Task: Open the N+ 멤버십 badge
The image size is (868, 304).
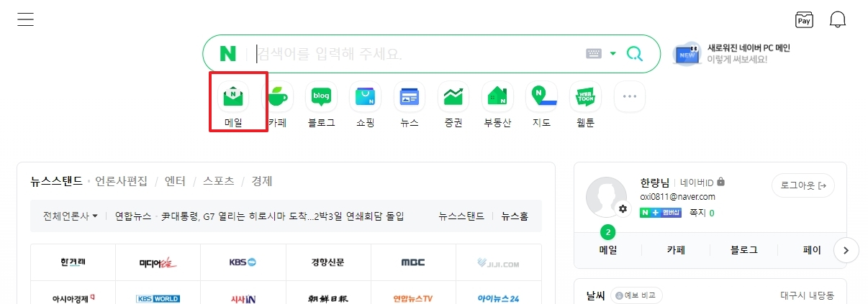Action: [x=660, y=213]
